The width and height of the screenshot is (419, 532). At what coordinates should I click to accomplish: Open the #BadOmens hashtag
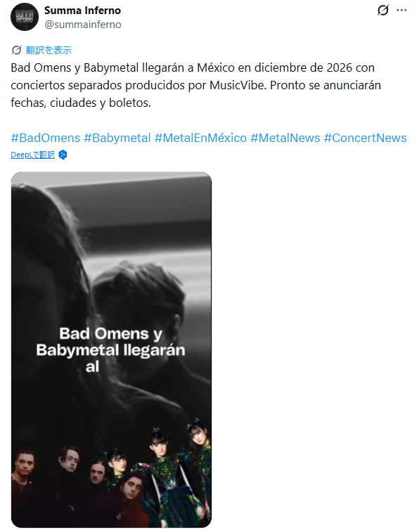coord(46,138)
